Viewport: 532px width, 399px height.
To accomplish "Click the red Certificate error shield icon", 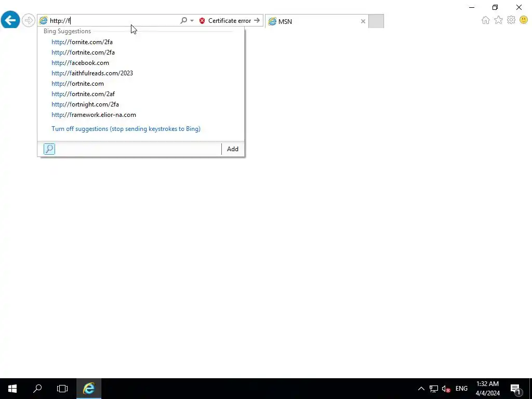I will (202, 21).
